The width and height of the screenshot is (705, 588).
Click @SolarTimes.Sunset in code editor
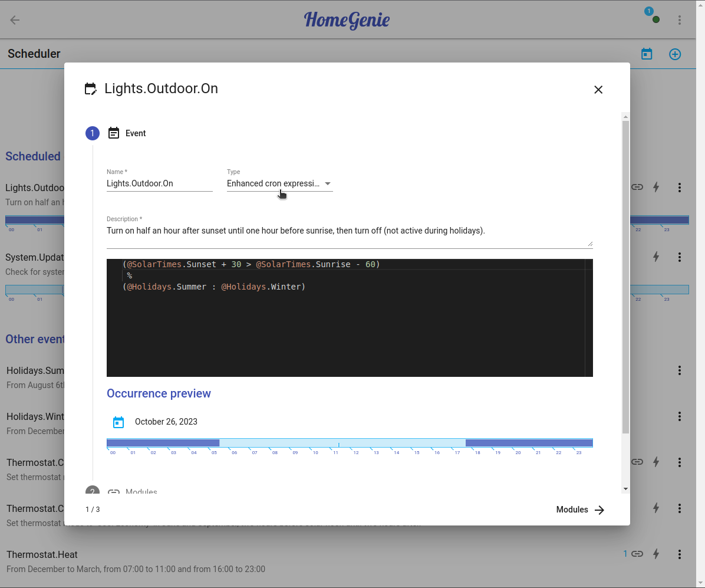point(172,265)
